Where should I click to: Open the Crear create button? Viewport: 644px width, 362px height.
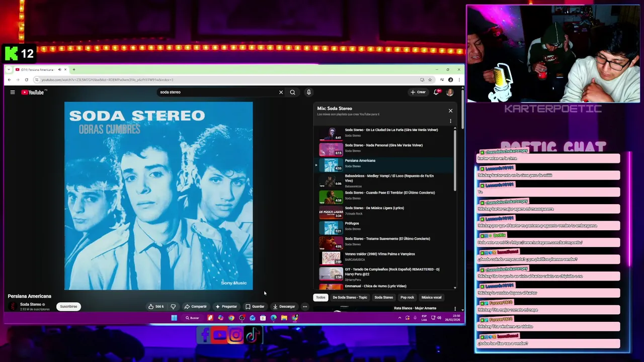click(418, 92)
